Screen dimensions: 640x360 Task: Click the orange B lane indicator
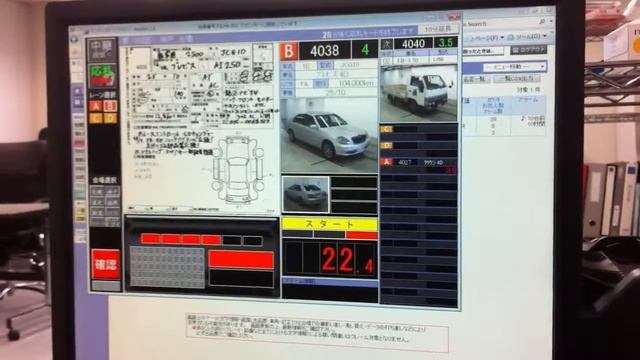[x=289, y=51]
